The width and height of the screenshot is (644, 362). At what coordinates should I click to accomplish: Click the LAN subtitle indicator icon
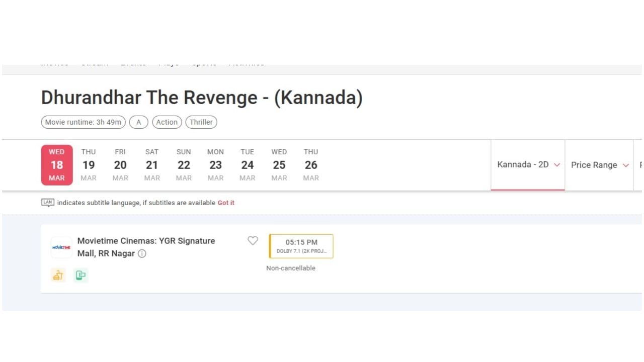point(47,203)
